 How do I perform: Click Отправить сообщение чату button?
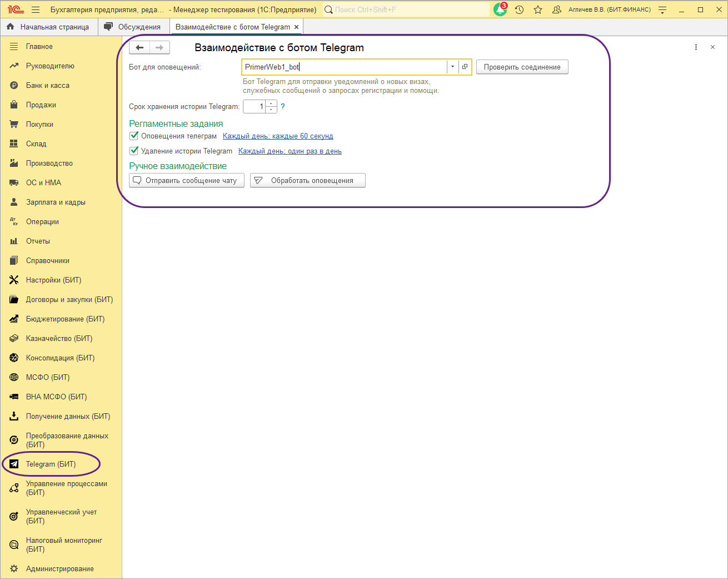pyautogui.click(x=186, y=180)
